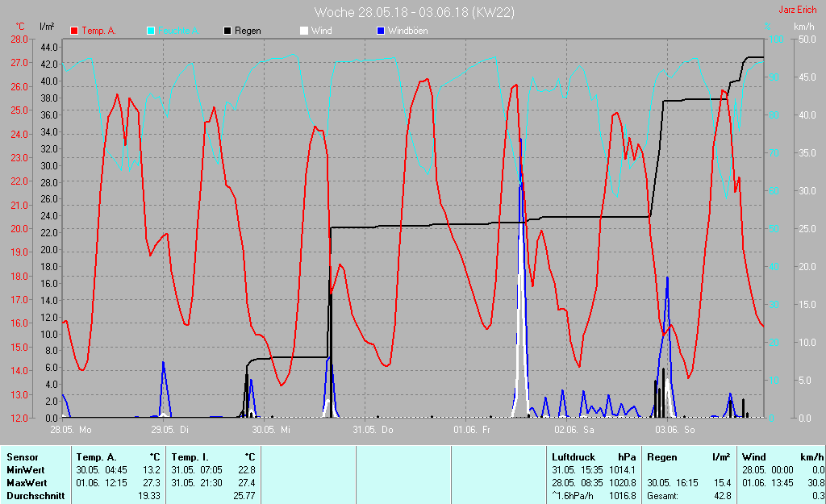The width and height of the screenshot is (826, 504).
Task: Click the Jarz Erich author text
Action: [796, 10]
